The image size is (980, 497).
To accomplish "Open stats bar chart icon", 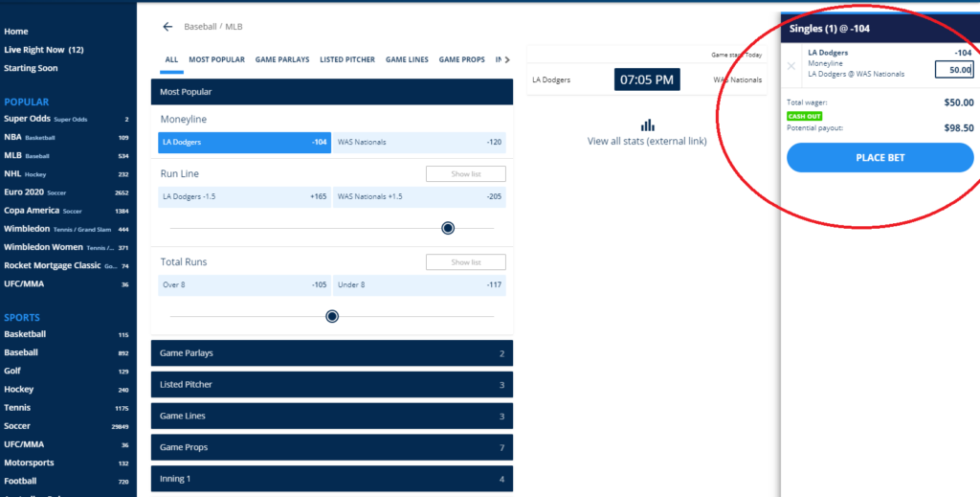I will (647, 125).
